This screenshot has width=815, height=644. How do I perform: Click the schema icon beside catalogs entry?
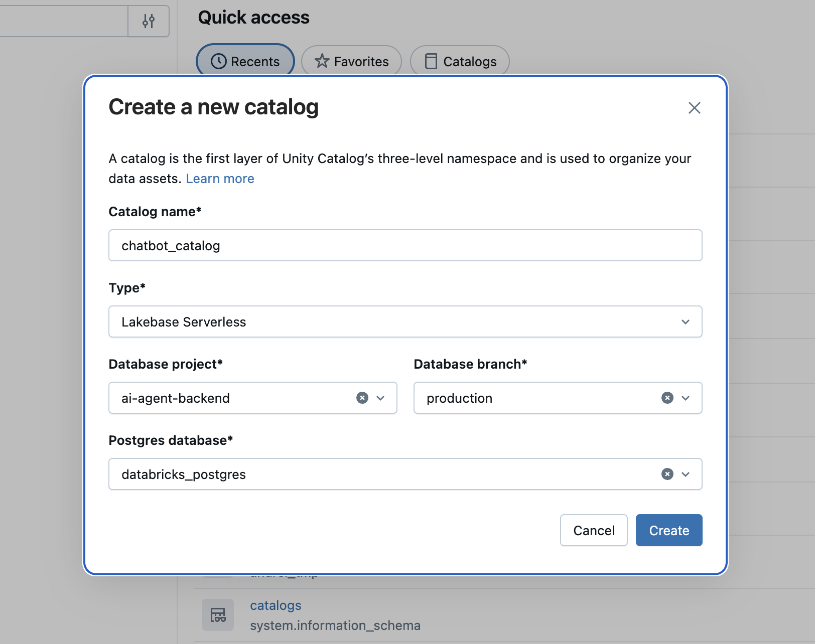pos(217,614)
